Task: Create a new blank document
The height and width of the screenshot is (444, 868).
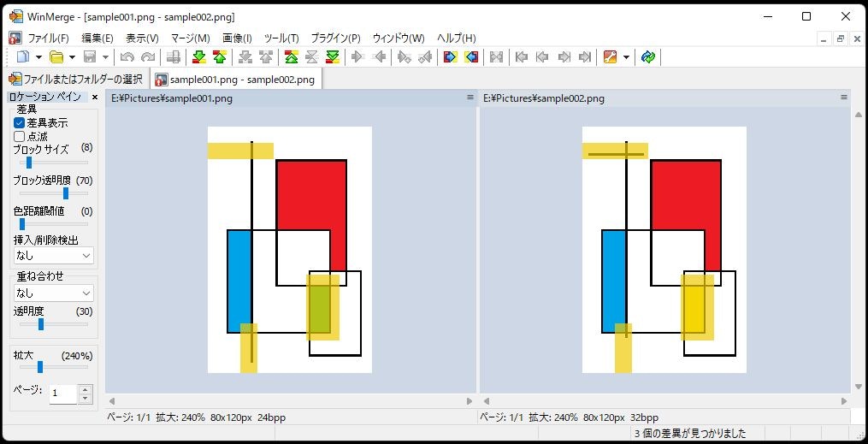Action: [x=23, y=56]
